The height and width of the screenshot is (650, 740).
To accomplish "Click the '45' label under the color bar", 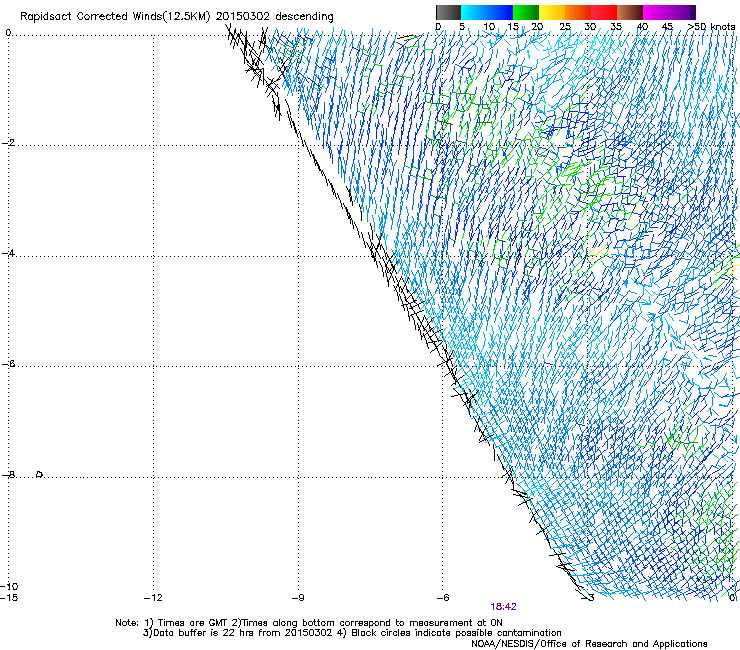I will [667, 27].
